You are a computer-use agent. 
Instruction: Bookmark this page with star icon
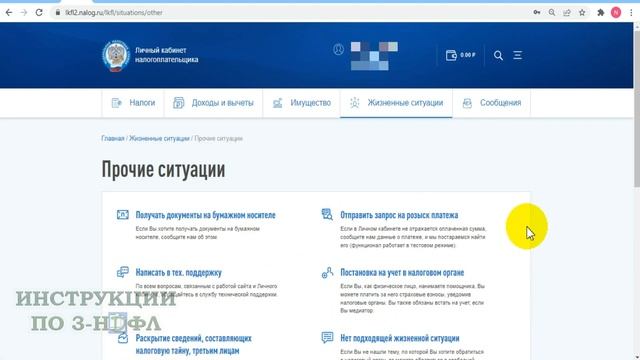click(x=582, y=13)
